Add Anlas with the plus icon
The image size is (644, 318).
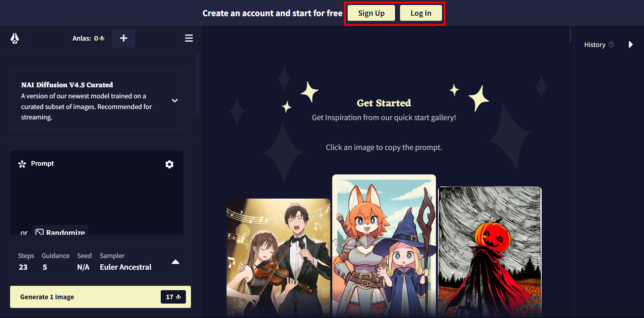point(123,38)
